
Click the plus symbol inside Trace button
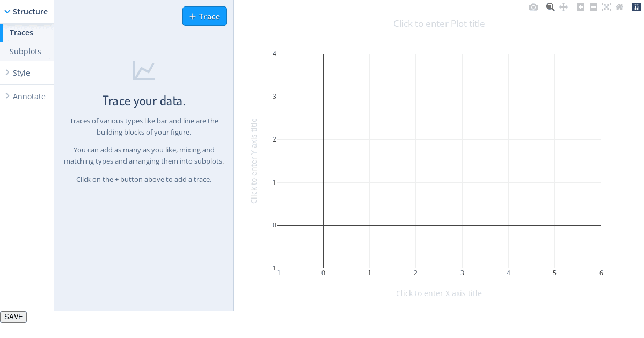point(193,17)
